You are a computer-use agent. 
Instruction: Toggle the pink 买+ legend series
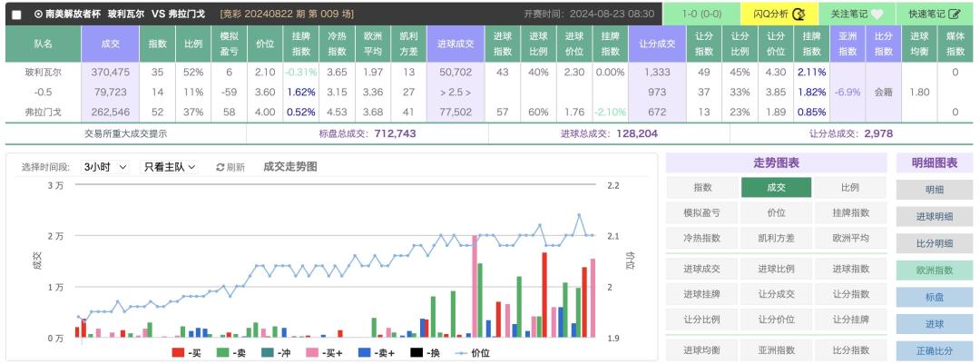[325, 353]
